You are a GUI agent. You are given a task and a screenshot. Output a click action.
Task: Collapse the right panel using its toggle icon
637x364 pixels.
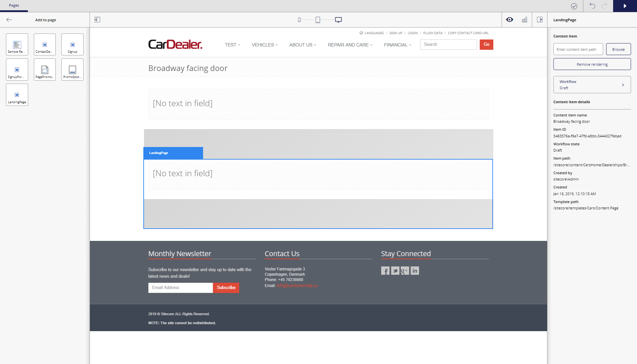[x=540, y=20]
